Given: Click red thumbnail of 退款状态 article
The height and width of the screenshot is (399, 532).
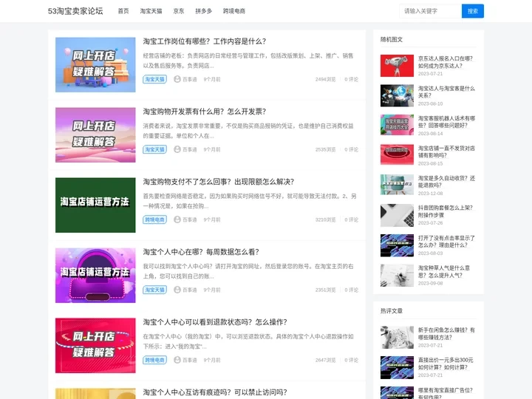Looking at the screenshot, I should point(95,345).
